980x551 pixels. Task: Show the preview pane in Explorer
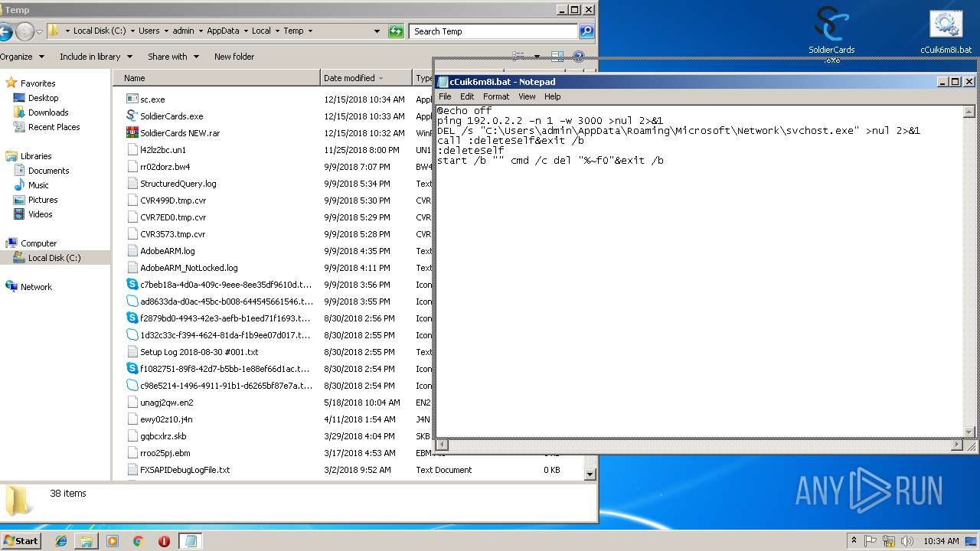click(557, 57)
